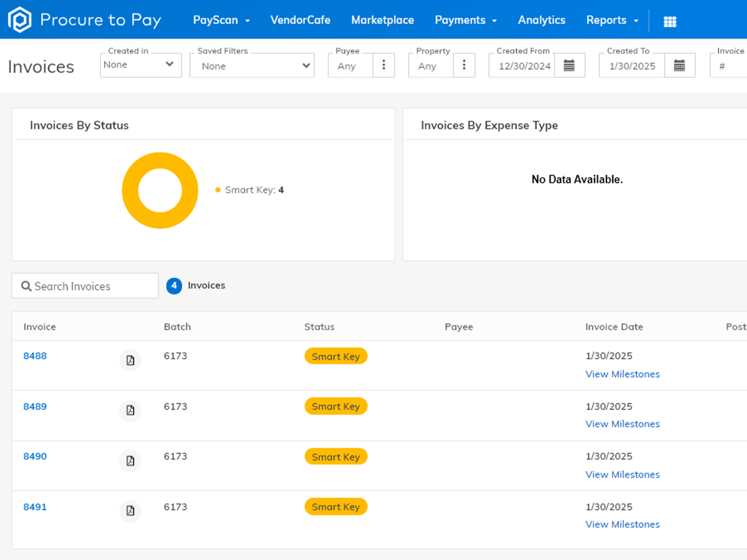Open the Reports menu
Screen dimensions: 747x560
[x=612, y=20]
